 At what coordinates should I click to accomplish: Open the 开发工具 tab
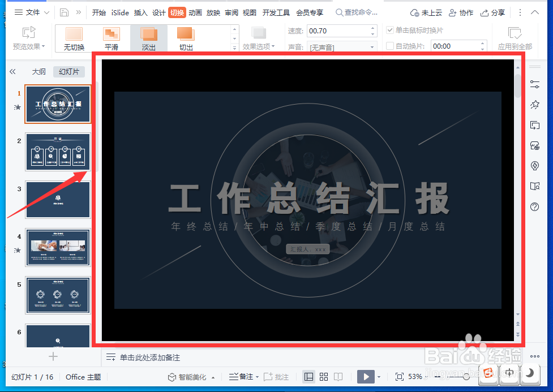[x=276, y=12]
